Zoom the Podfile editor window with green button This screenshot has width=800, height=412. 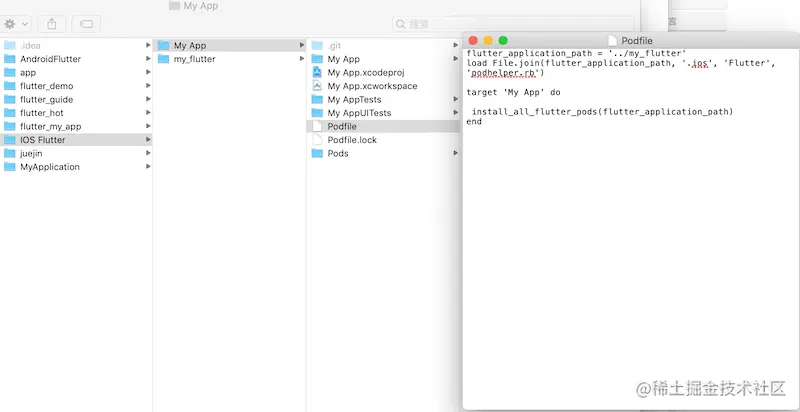pyautogui.click(x=503, y=41)
